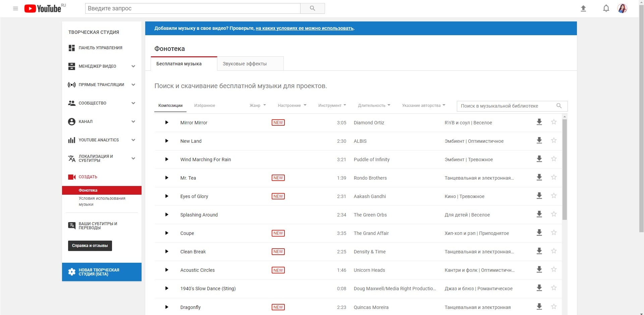Download the Coupe track

[539, 233]
